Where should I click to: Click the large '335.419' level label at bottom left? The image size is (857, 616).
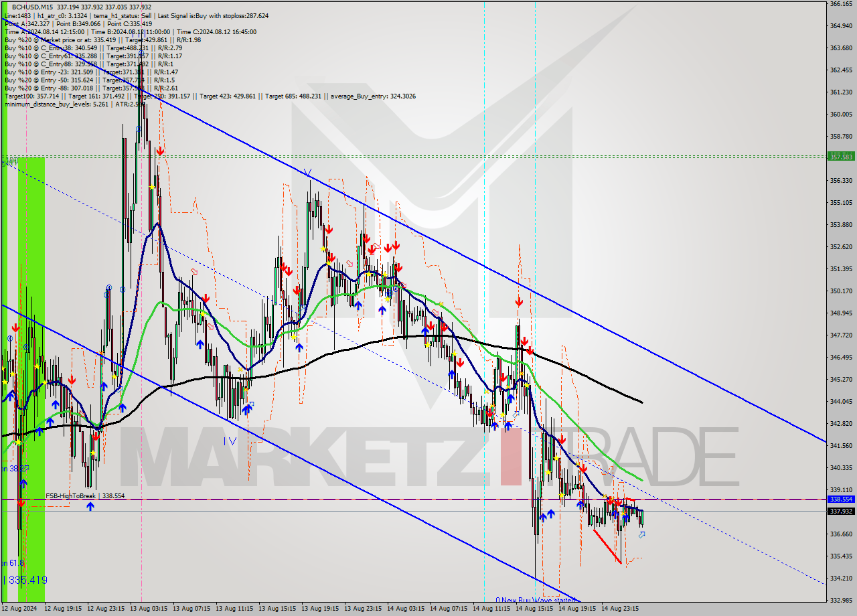point(29,580)
